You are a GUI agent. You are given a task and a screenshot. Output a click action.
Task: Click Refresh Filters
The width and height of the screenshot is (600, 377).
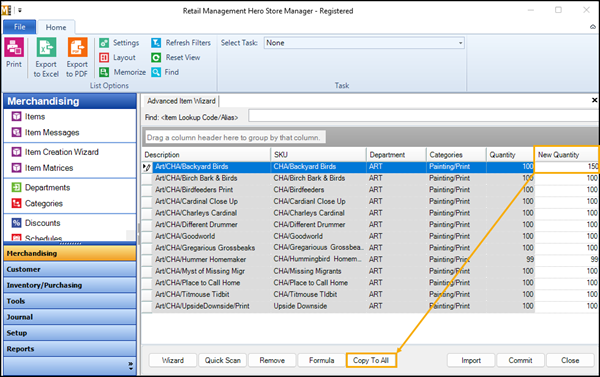[181, 43]
